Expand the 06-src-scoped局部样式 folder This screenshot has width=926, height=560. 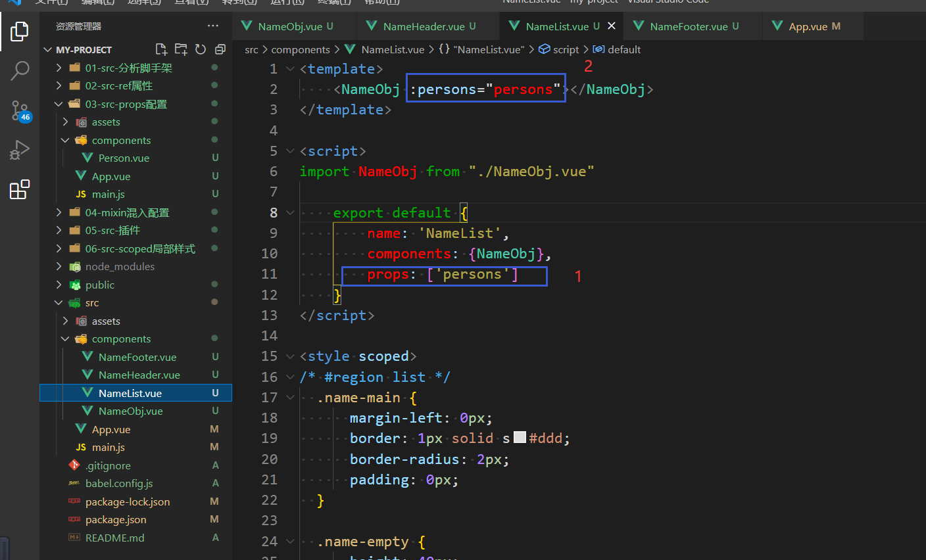[59, 248]
